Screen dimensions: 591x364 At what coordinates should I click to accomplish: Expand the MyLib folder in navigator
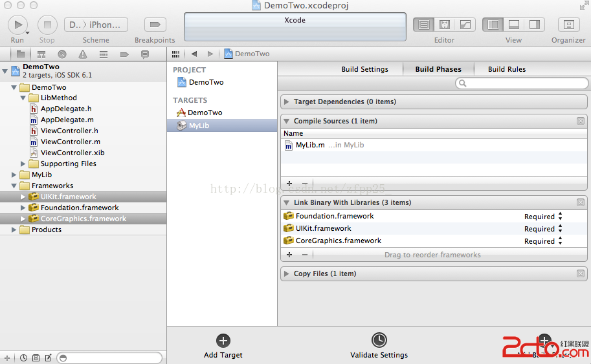click(x=15, y=175)
